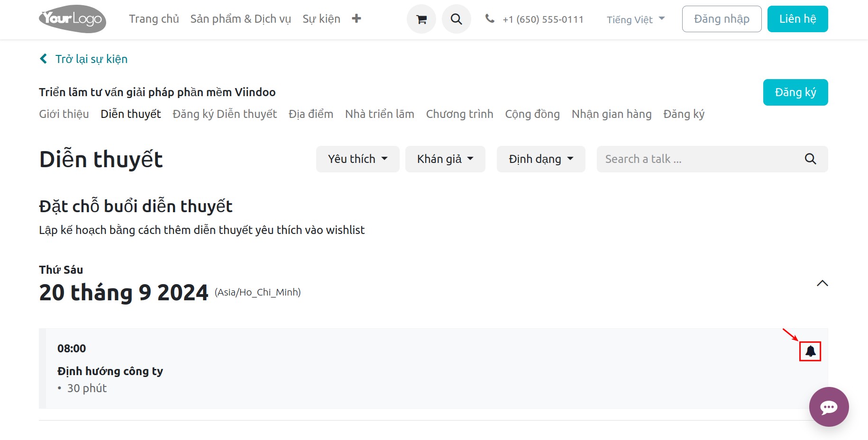Click the magnifier in Search a talk box
The width and height of the screenshot is (868, 440).
(810, 159)
